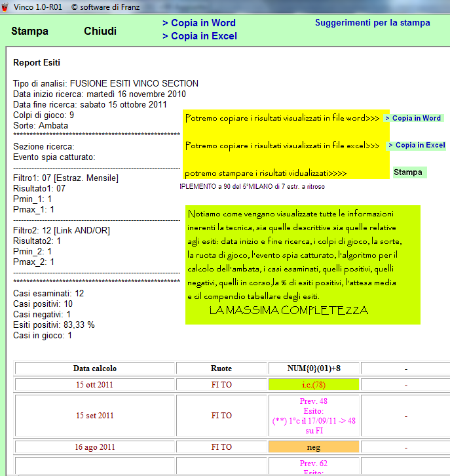Click 'Sezione ricerca:' line
Screen dimensions: 450x476
point(44,147)
